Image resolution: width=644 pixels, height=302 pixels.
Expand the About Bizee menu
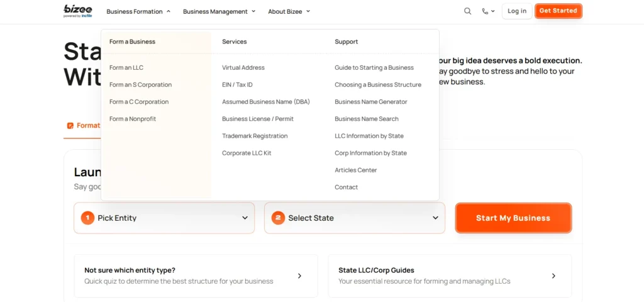tap(289, 11)
